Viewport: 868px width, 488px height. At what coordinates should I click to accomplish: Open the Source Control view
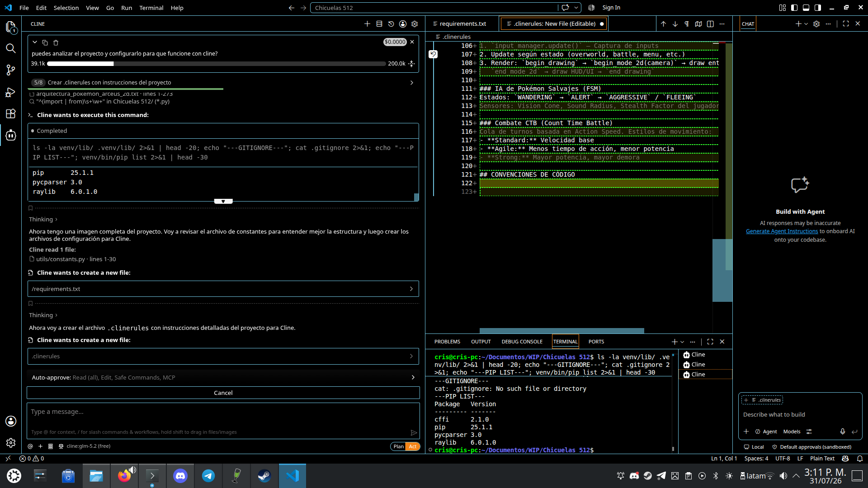pos(11,70)
